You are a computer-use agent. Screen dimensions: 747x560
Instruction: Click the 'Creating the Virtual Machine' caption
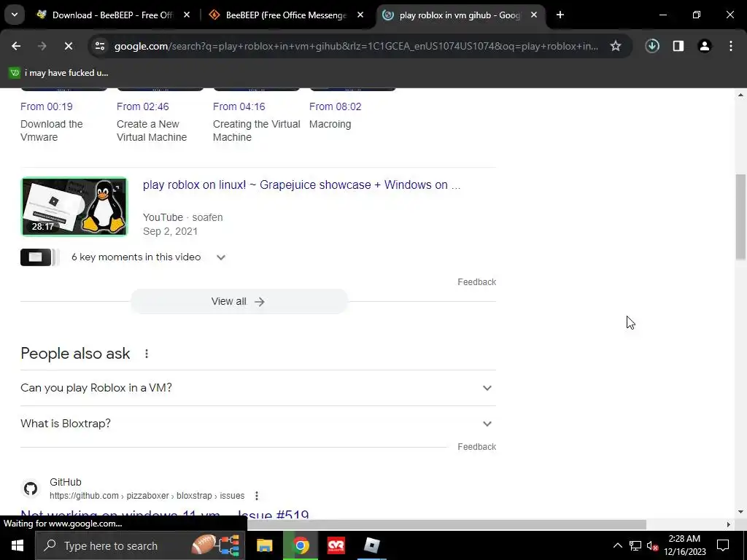coord(256,131)
